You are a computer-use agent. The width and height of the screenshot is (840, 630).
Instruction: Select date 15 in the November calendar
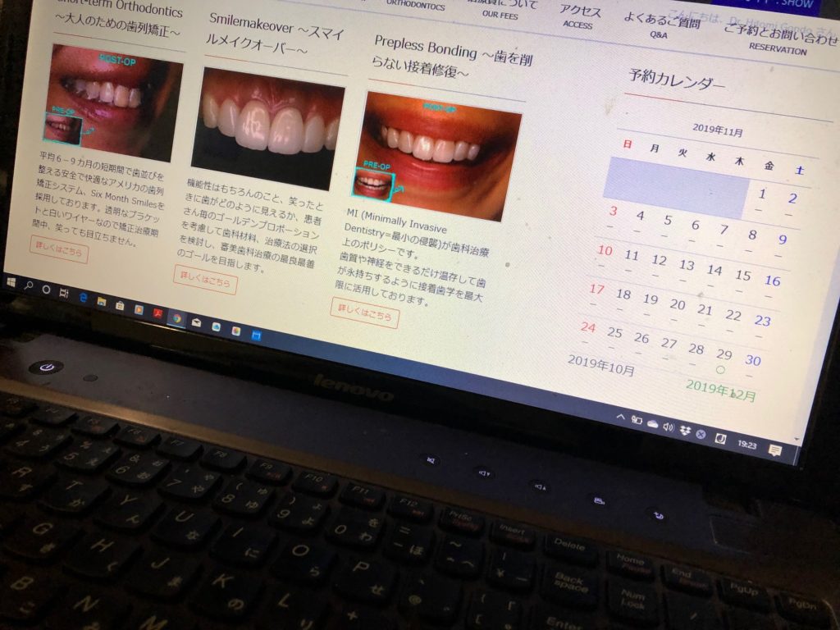tap(742, 276)
